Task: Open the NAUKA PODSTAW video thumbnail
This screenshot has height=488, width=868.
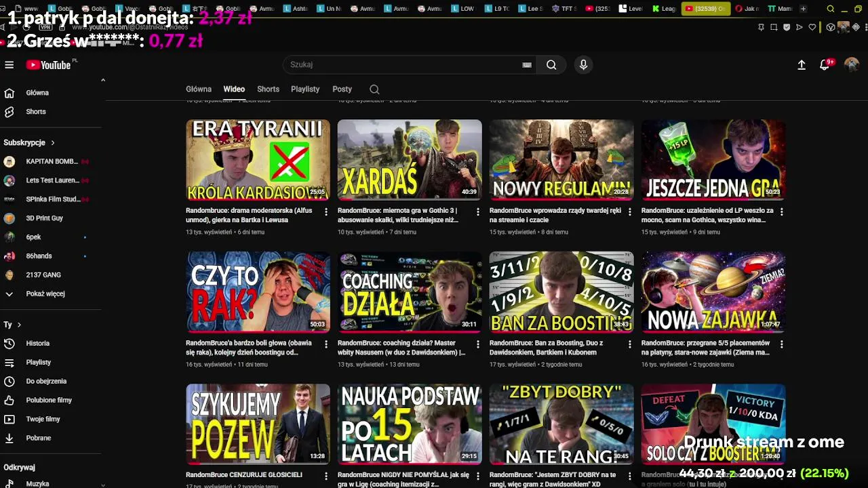Action: tap(410, 424)
